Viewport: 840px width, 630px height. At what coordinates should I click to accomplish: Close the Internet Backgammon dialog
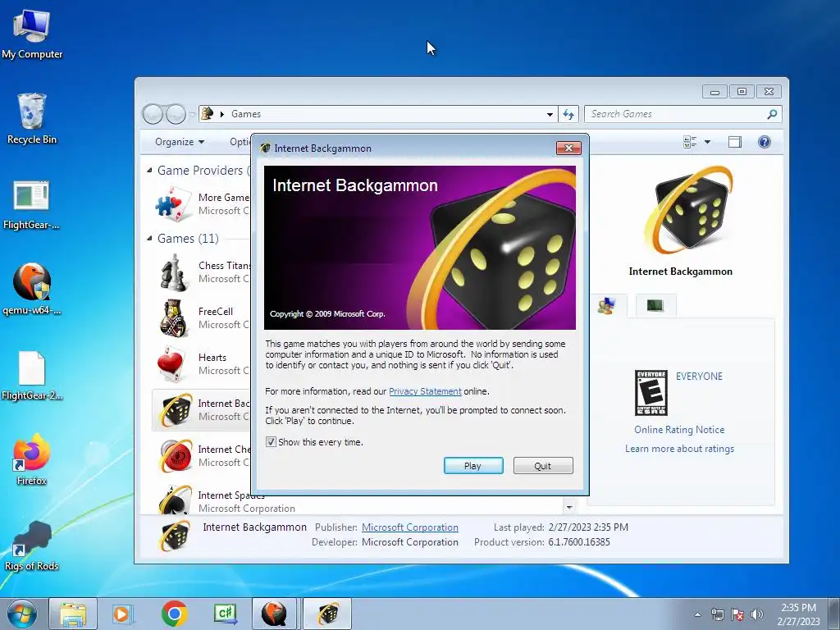(568, 148)
